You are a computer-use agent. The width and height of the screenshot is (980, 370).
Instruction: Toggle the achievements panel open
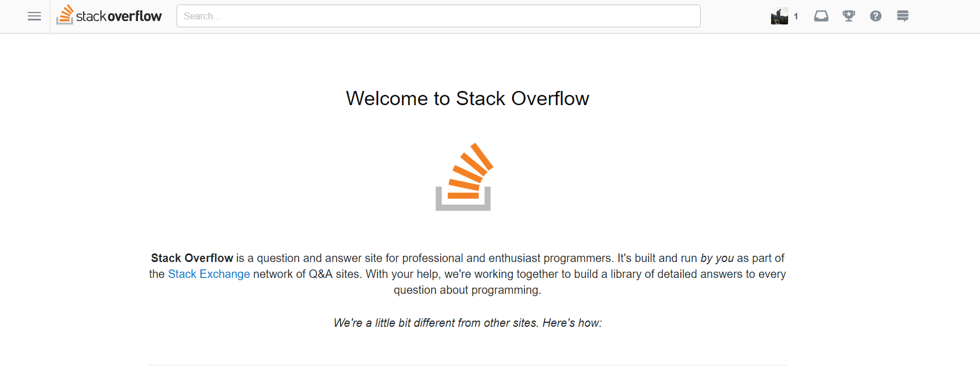pos(848,16)
